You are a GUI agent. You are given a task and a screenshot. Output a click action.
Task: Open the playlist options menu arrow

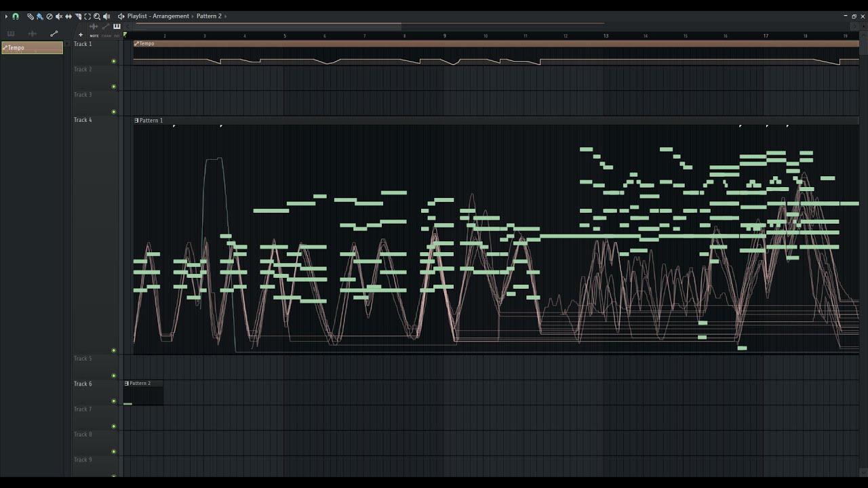click(x=6, y=16)
